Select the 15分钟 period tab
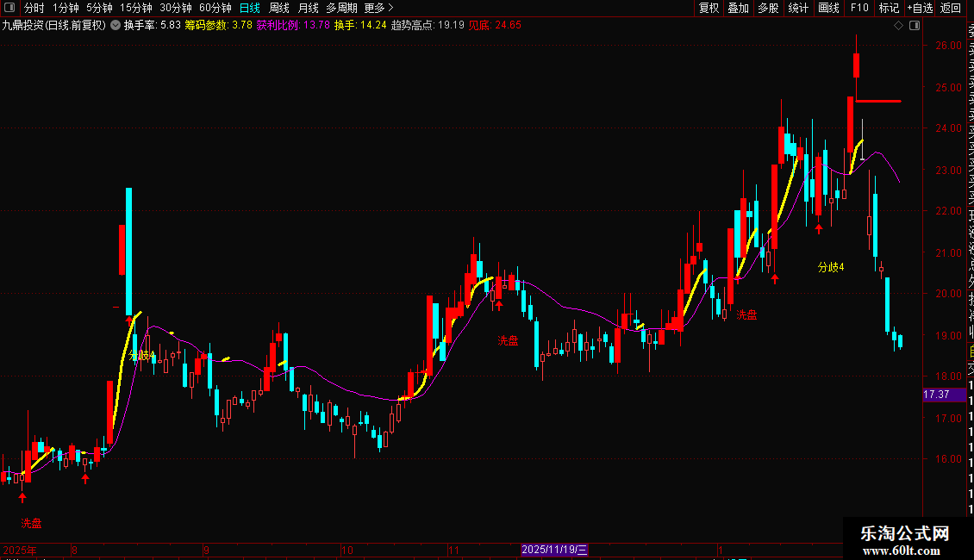 [136, 8]
